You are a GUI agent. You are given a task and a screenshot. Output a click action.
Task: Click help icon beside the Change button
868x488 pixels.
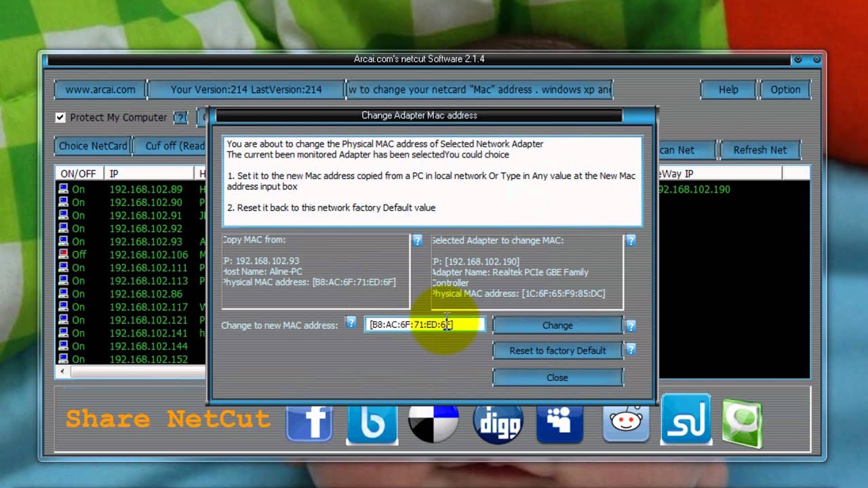pos(631,326)
